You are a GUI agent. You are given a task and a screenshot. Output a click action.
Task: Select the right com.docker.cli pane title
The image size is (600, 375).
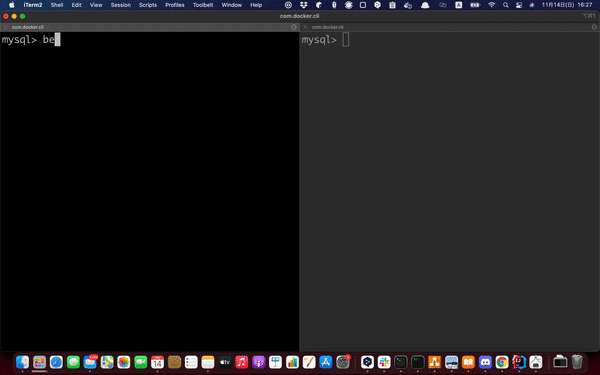click(328, 27)
